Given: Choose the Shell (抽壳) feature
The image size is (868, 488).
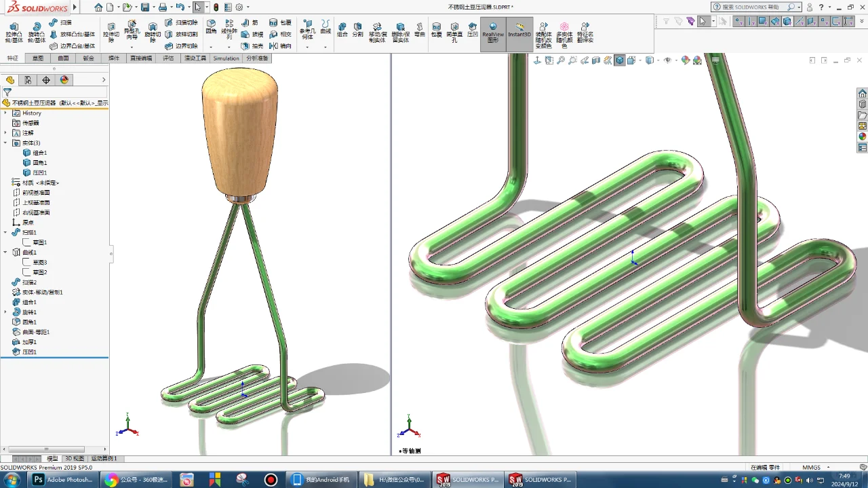Looking at the screenshot, I should click(x=252, y=46).
